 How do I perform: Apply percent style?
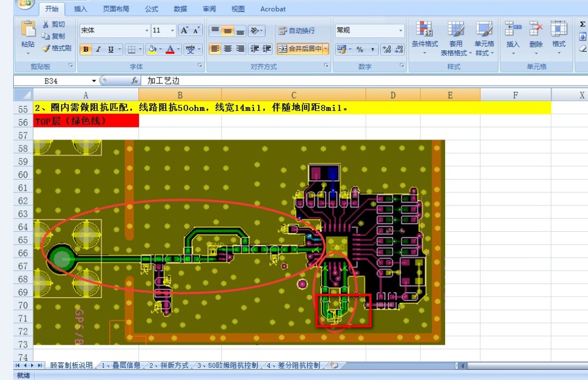(x=360, y=49)
